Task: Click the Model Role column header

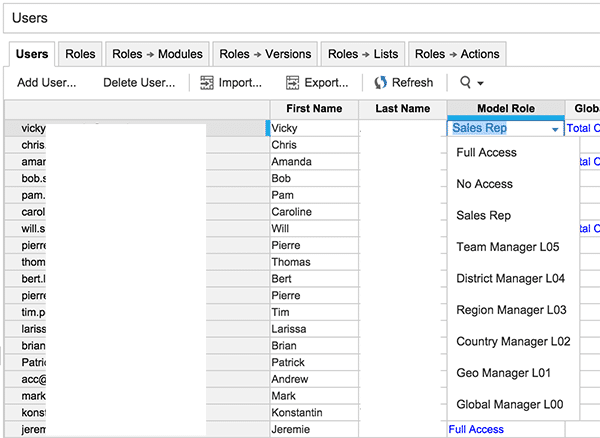Action: click(x=505, y=108)
